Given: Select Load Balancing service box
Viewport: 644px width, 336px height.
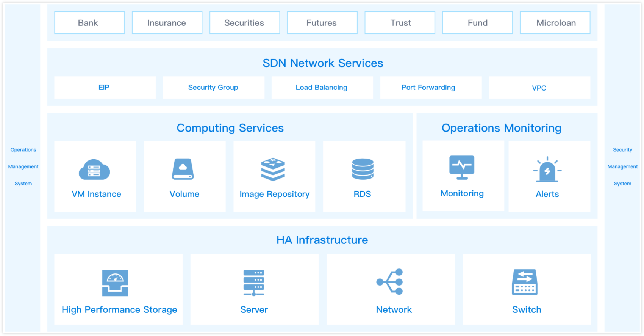Looking at the screenshot, I should (322, 88).
